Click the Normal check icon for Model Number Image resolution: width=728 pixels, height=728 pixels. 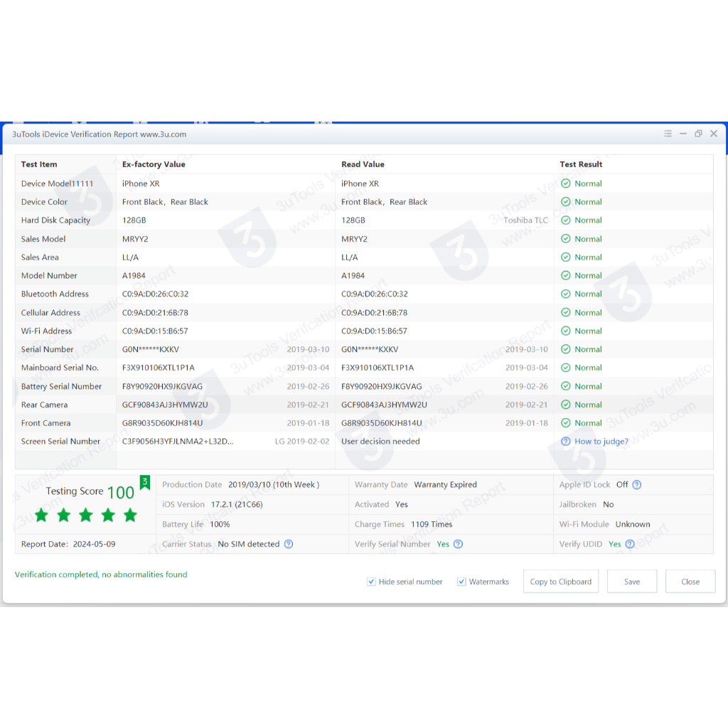[x=565, y=276]
